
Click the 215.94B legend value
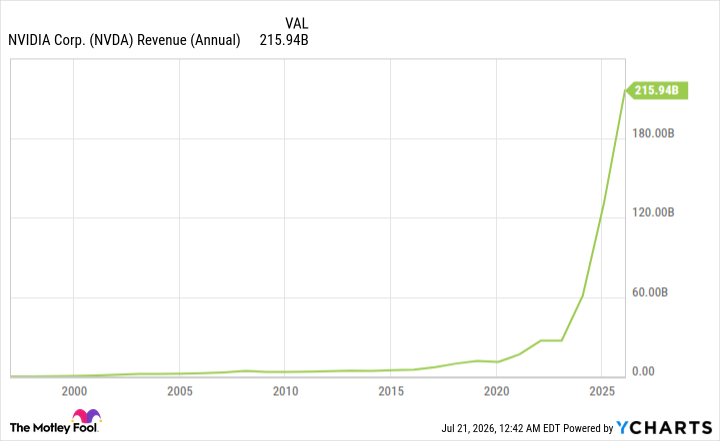coord(284,40)
